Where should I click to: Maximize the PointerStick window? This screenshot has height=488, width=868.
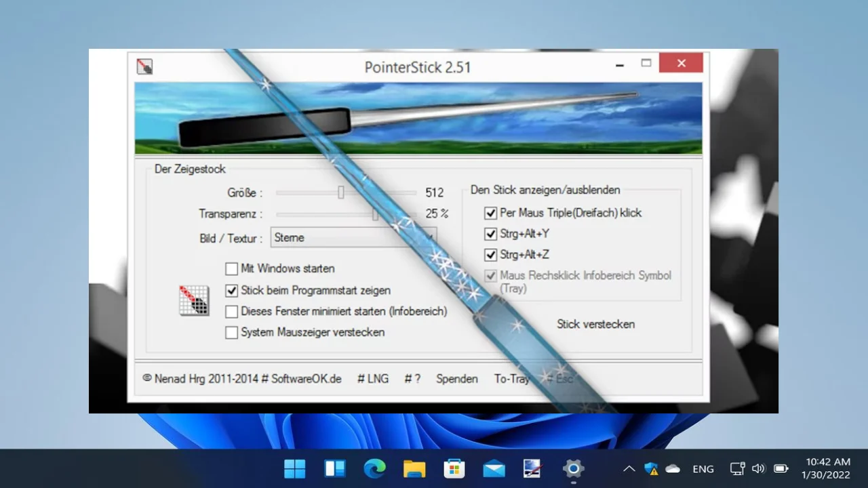pyautogui.click(x=646, y=64)
